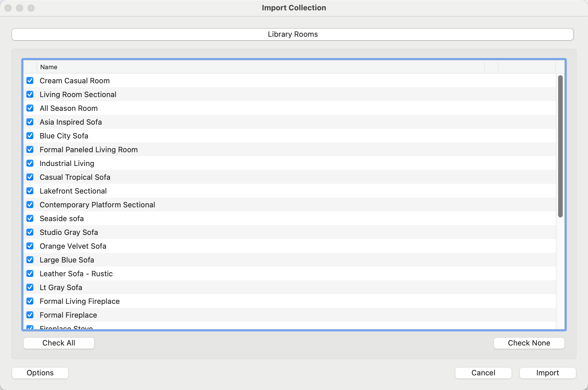
Task: Uncheck the Blue City Sofa checkbox
Action: pos(30,136)
